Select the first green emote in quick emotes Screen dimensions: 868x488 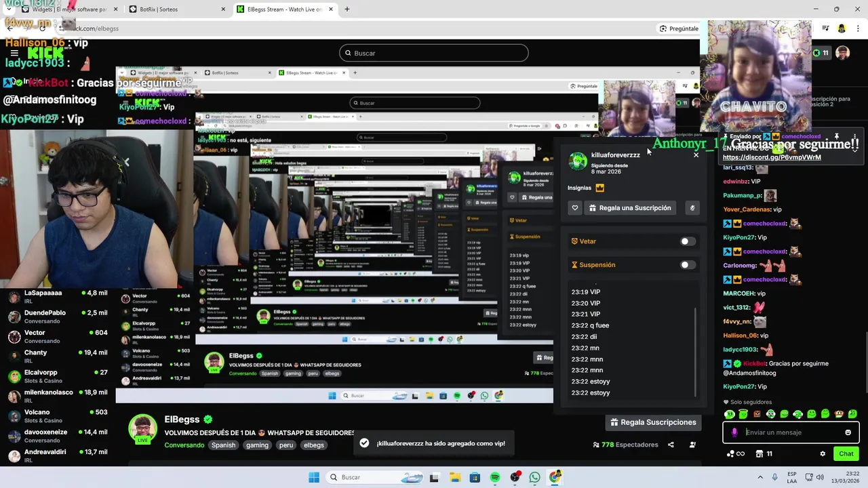[x=730, y=414]
